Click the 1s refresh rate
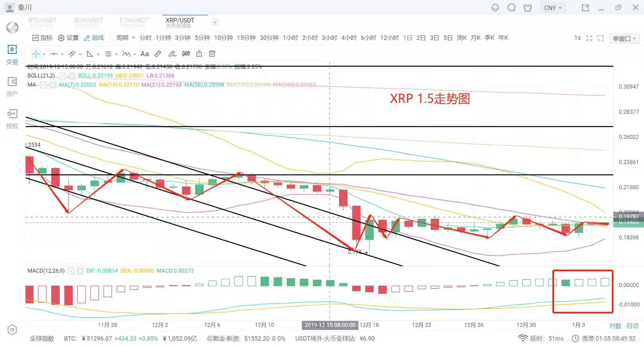This screenshot has width=644, height=346. 577,38
